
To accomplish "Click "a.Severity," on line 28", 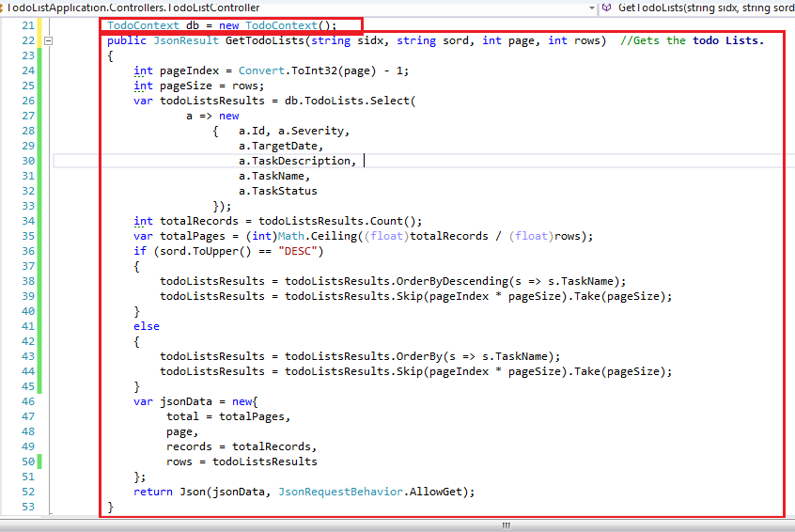I will coord(314,131).
